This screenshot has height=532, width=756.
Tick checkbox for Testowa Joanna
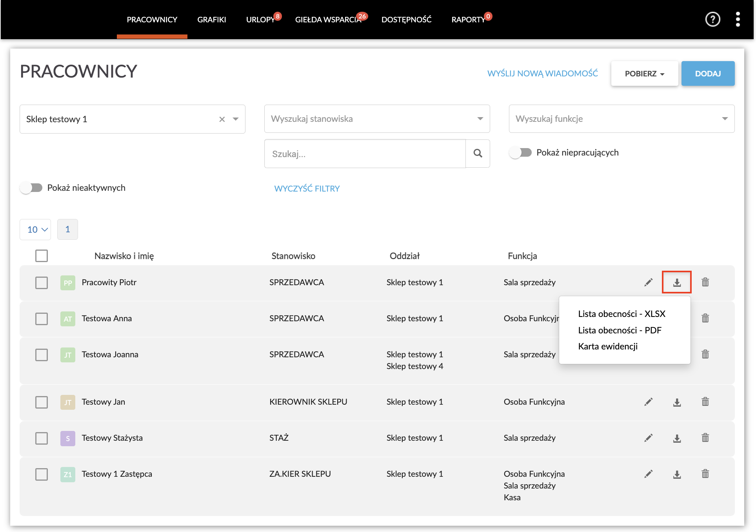tap(42, 355)
